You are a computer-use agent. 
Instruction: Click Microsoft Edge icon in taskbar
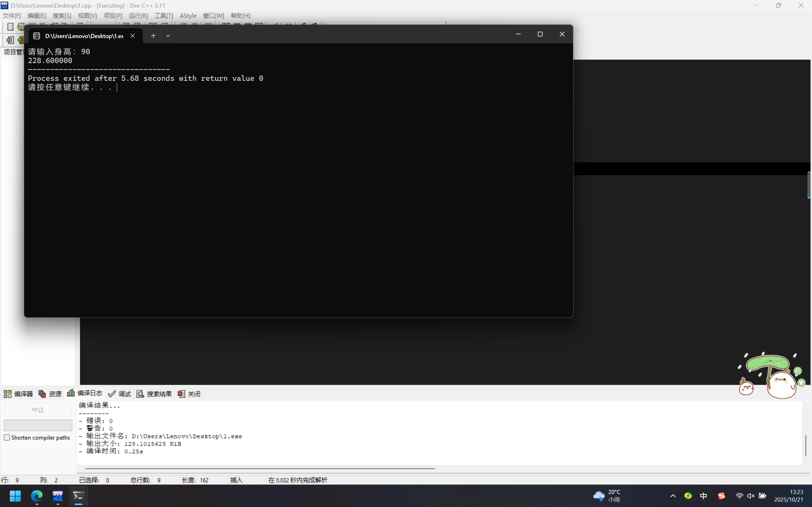pyautogui.click(x=37, y=496)
